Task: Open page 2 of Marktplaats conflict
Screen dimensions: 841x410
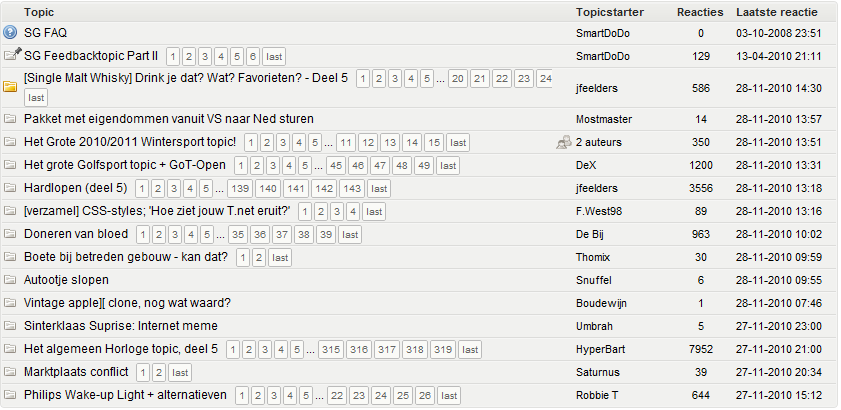Action: tap(158, 372)
